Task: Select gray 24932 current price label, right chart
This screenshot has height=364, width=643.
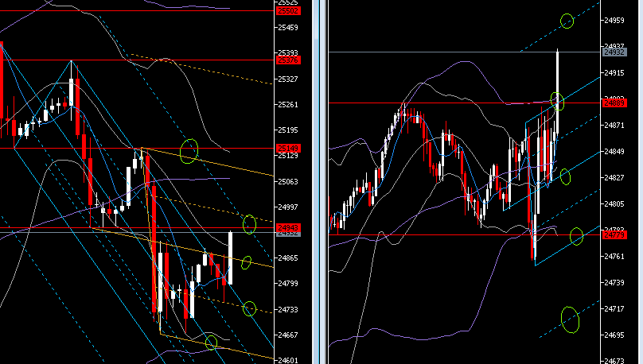Action: (x=614, y=52)
